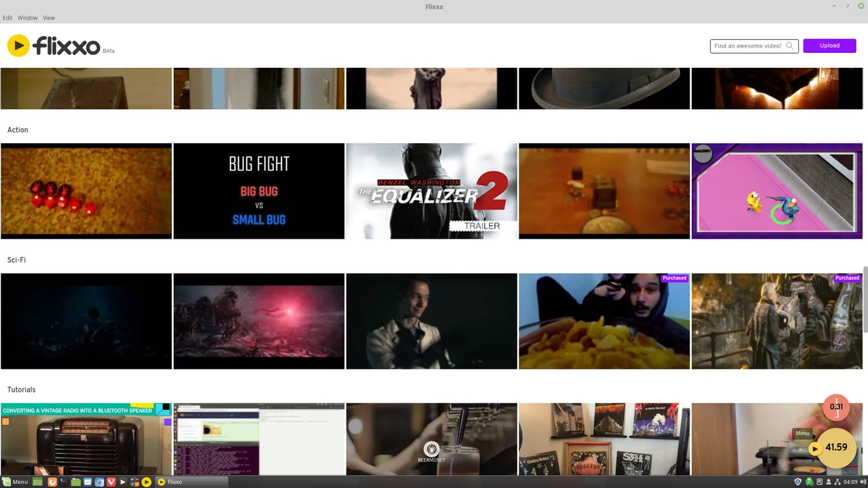Open the dark blue Sci-Fi thumbnail
This screenshot has height=488, width=868.
coord(86,321)
